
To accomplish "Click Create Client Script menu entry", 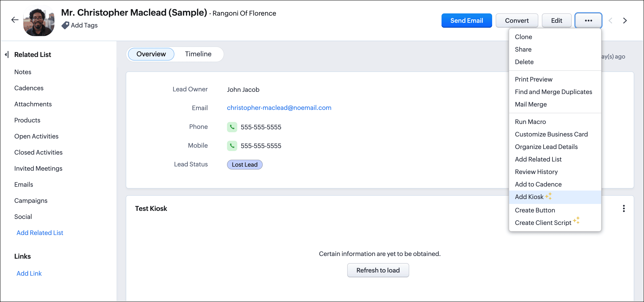I will [543, 223].
